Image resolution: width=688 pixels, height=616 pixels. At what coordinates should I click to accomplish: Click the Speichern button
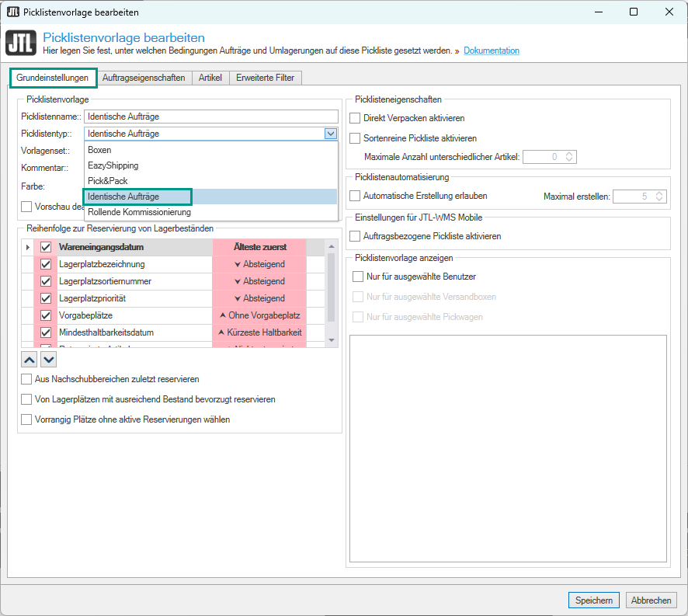pos(594,600)
